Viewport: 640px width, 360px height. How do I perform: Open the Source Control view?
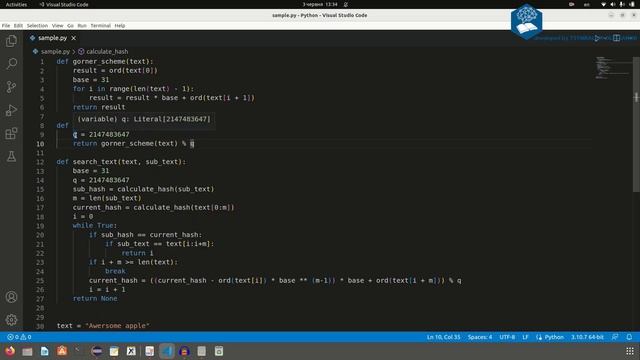point(11,87)
